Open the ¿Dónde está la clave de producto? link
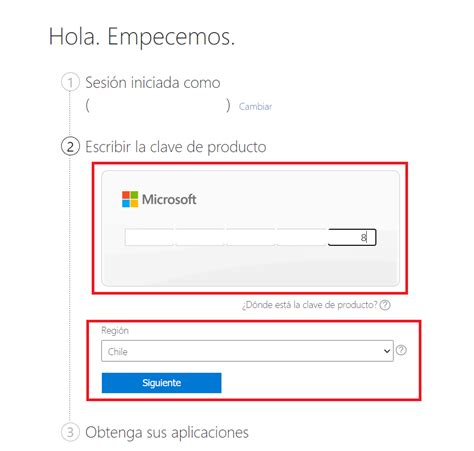The image size is (474, 451). 310,305
